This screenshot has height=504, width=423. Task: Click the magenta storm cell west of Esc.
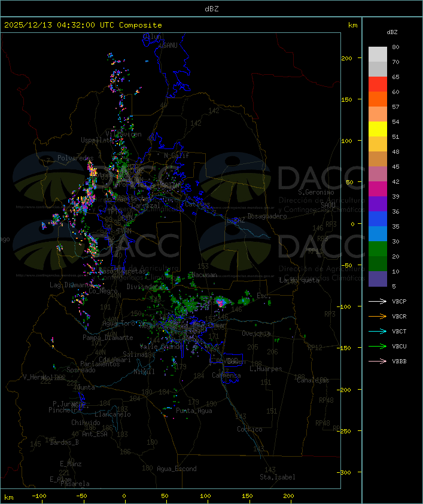[x=220, y=302]
